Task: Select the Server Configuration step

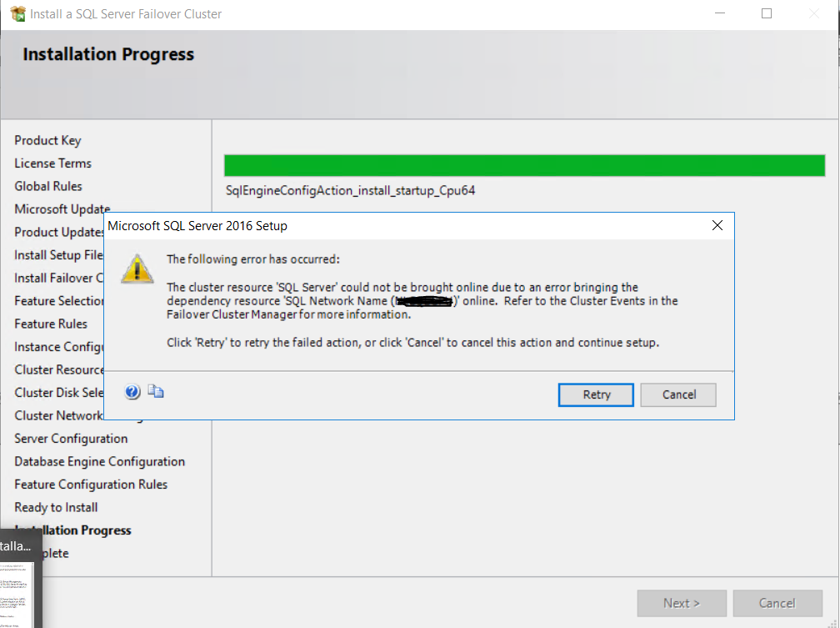Action: [x=72, y=439]
